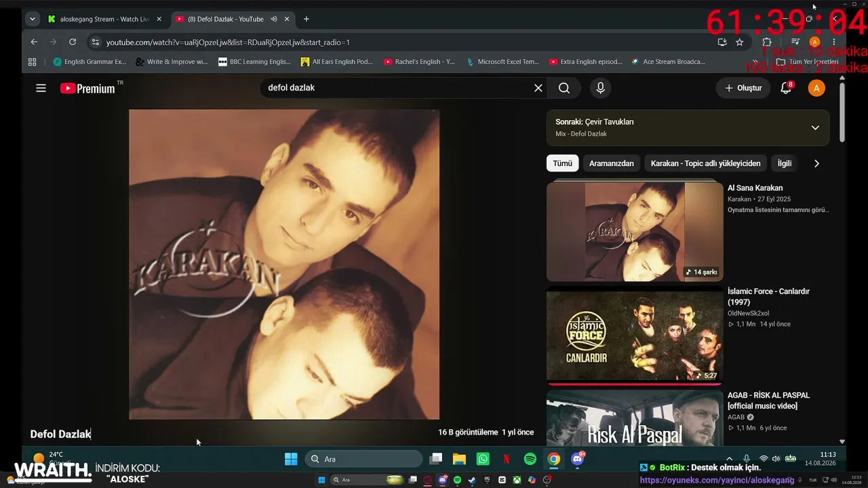Open AGAB Risk Al Paspal thumbnail
Screen dimensions: 868x488
[635, 418]
